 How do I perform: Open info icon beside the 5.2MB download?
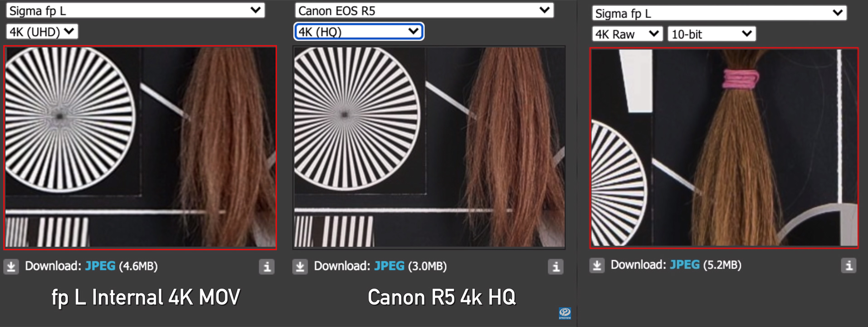(x=848, y=265)
